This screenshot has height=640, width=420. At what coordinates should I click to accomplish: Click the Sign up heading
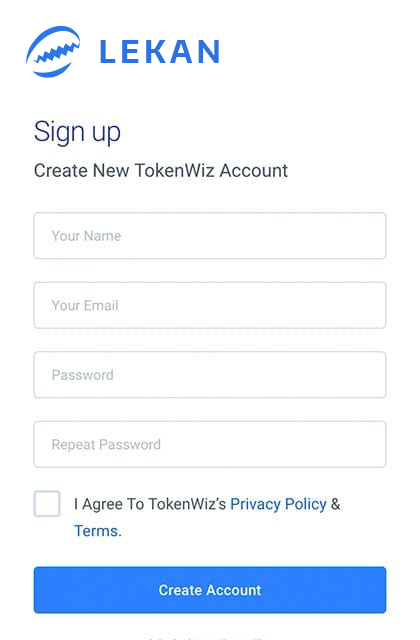77,133
